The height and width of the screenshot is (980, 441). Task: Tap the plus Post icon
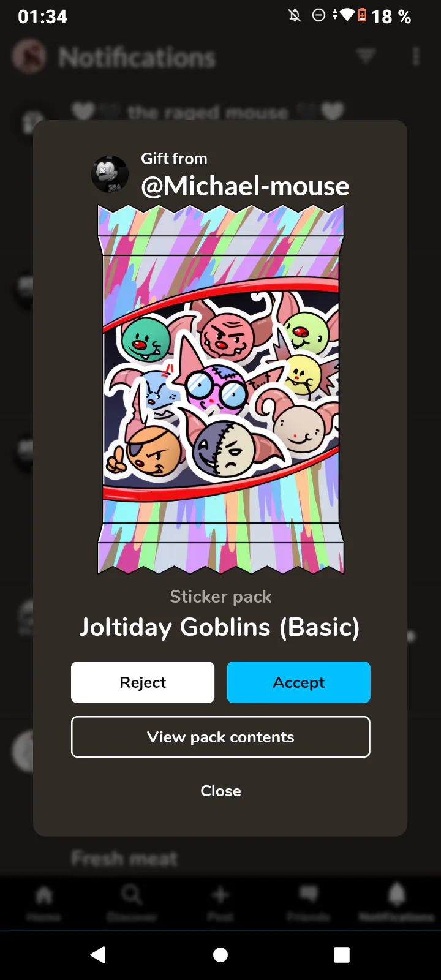click(221, 902)
